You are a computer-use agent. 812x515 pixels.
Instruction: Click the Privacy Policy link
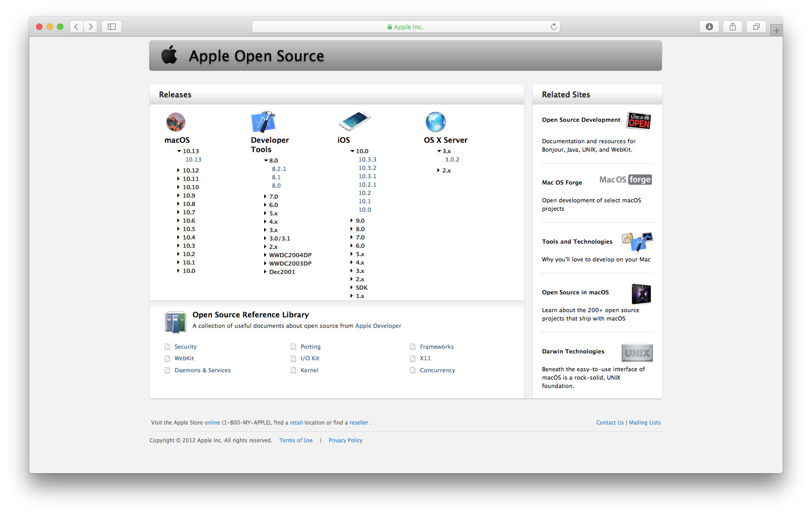(x=345, y=440)
